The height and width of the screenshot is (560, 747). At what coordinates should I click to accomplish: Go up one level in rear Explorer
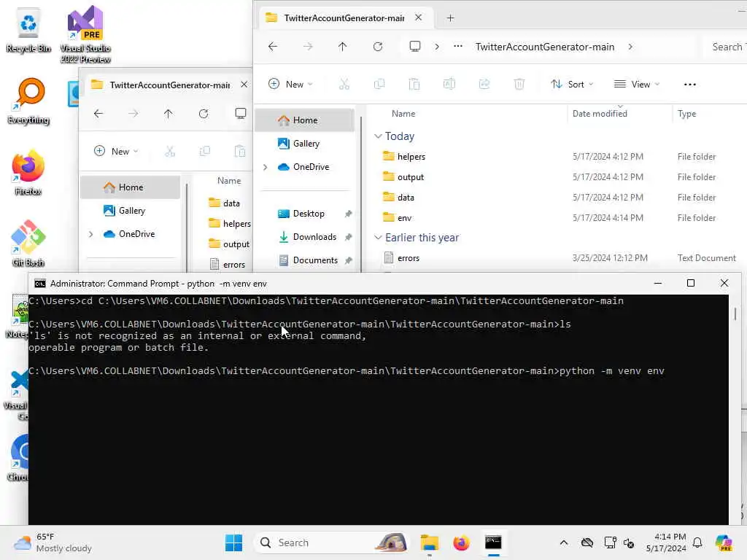coord(169,113)
